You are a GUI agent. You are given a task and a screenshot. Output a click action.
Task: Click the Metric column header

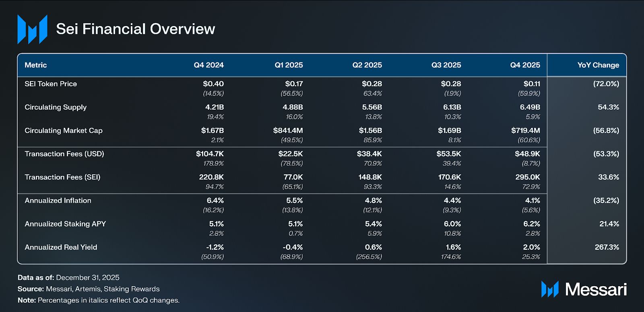pos(36,65)
